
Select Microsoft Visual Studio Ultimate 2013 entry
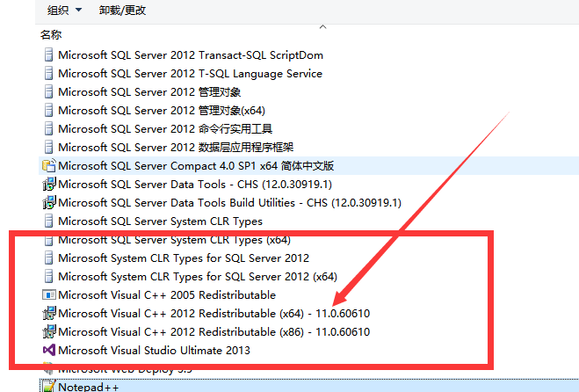coord(154,350)
